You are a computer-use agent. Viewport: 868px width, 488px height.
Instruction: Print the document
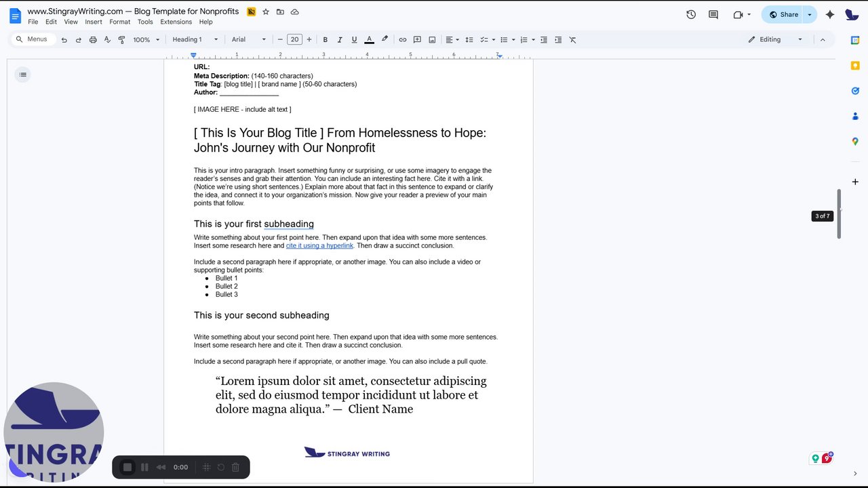pos(93,40)
